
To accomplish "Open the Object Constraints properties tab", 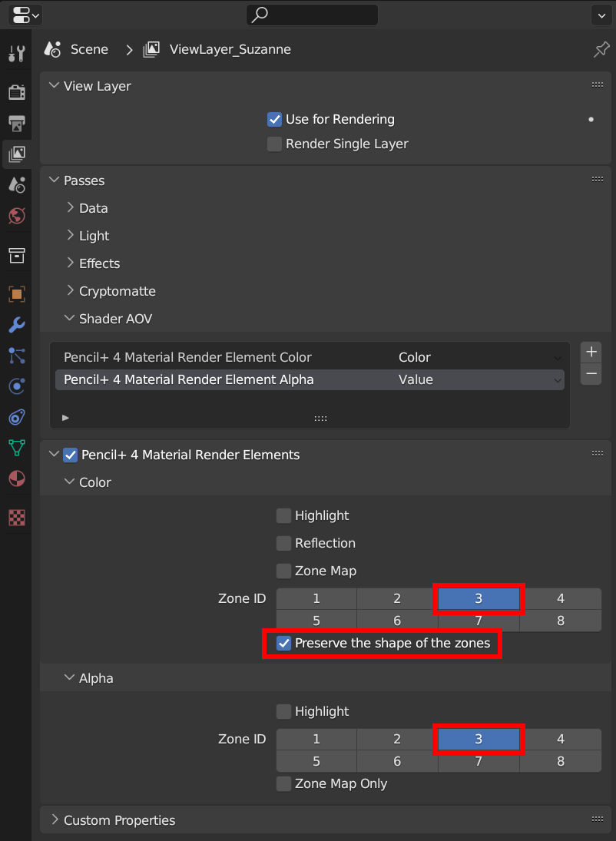I will pos(17,417).
